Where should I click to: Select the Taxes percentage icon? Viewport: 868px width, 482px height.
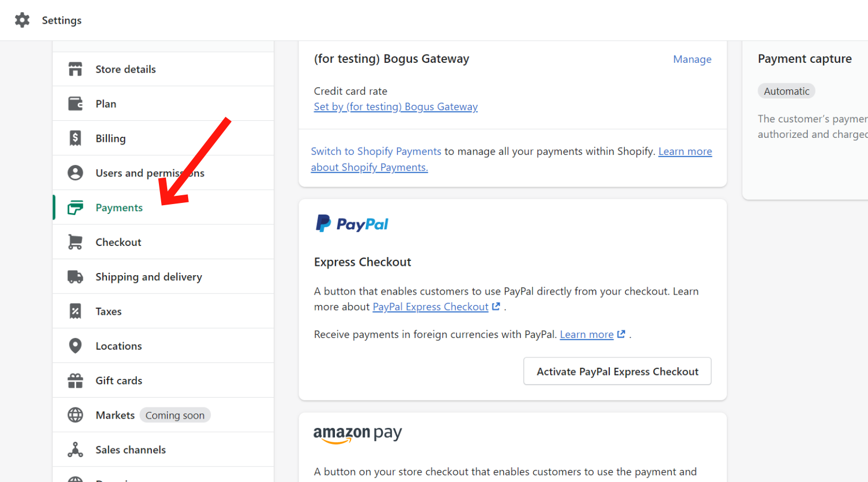[76, 310]
